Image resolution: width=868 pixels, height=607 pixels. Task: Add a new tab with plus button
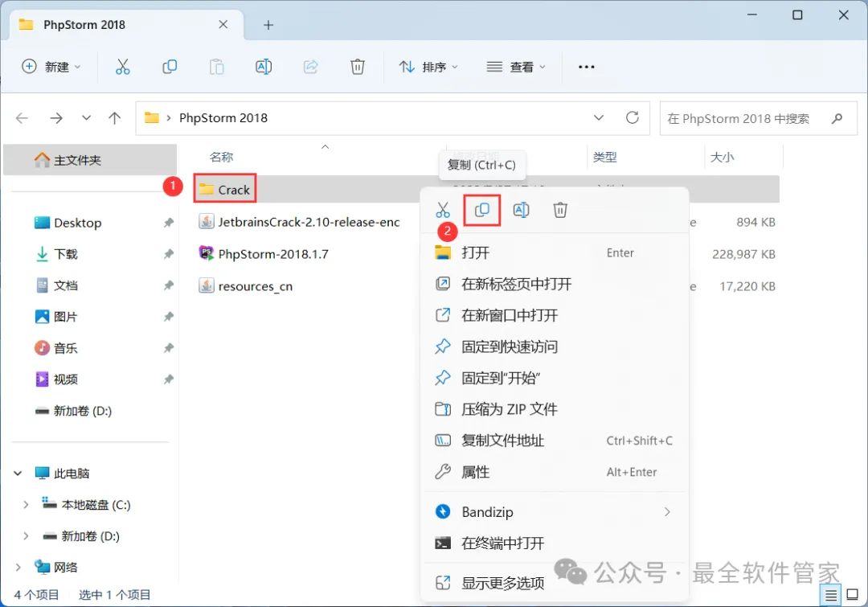(268, 25)
